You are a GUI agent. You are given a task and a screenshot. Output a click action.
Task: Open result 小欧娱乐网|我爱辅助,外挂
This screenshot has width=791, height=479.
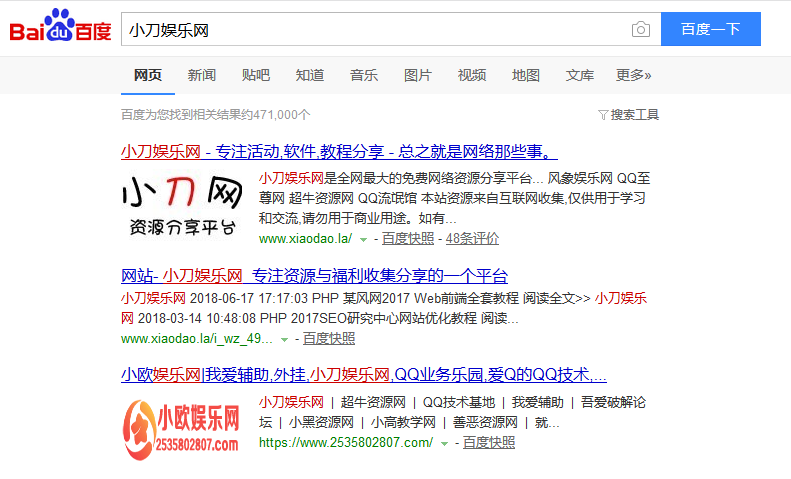coord(364,375)
